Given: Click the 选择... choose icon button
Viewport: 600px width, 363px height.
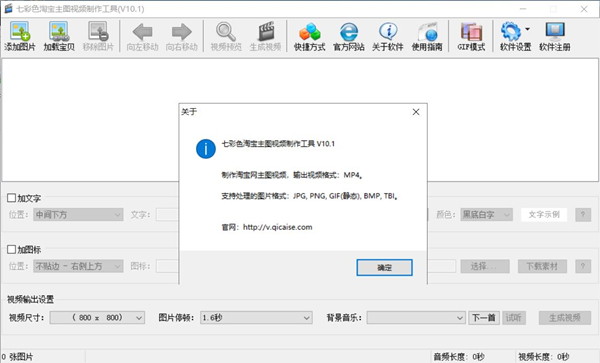Looking at the screenshot, I should [x=485, y=266].
